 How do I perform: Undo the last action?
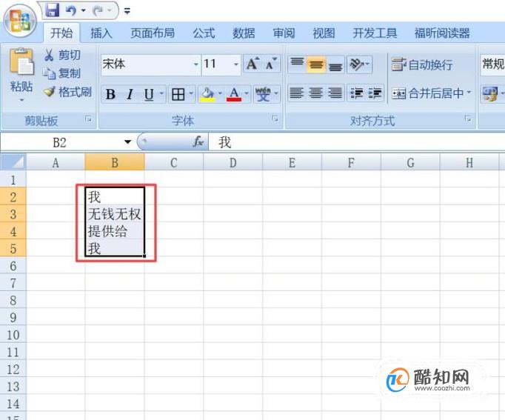coord(71,10)
